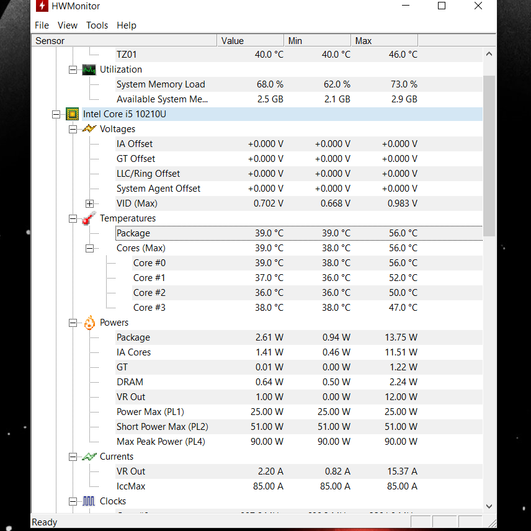Click the HWMonitor red app icon
Viewport: 531px width, 531px height.
(x=42, y=6)
